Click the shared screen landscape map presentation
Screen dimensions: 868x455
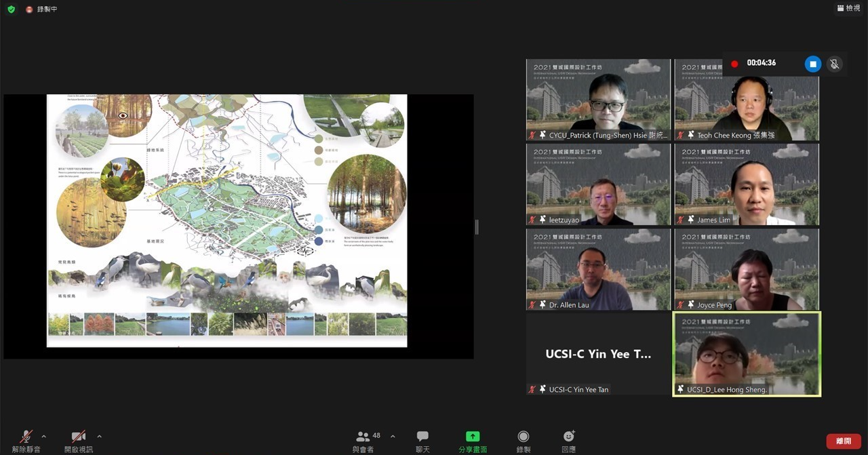[226, 220]
